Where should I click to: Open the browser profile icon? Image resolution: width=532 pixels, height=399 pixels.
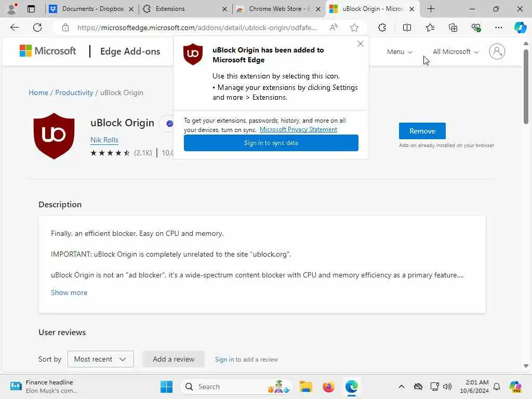12,9
